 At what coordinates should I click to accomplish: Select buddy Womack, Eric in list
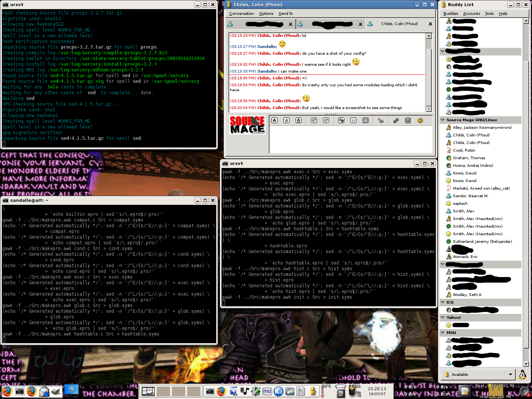[x=465, y=257]
